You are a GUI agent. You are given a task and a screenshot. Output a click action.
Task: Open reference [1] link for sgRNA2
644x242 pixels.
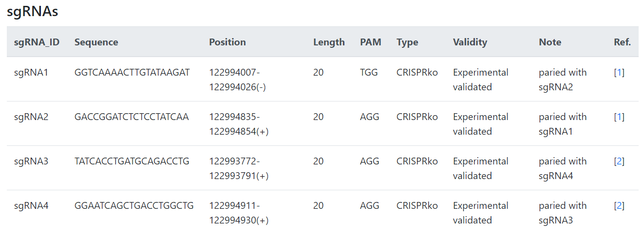(619, 117)
